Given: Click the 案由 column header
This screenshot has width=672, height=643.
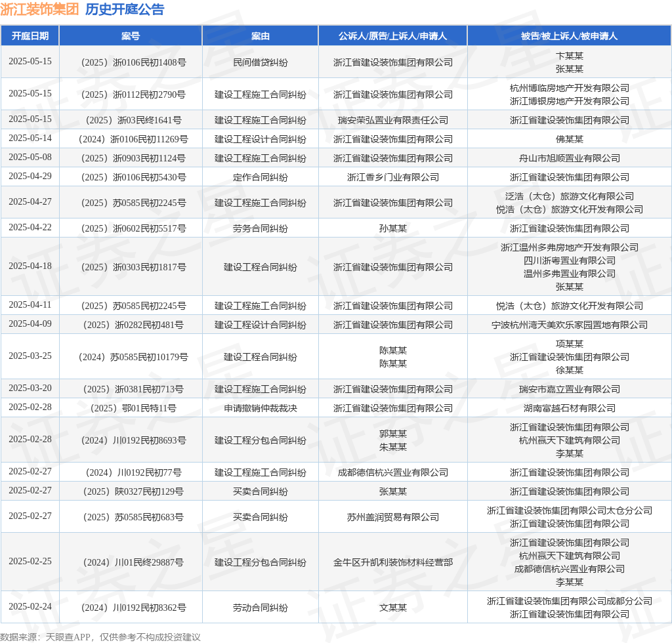Looking at the screenshot, I should (x=260, y=36).
